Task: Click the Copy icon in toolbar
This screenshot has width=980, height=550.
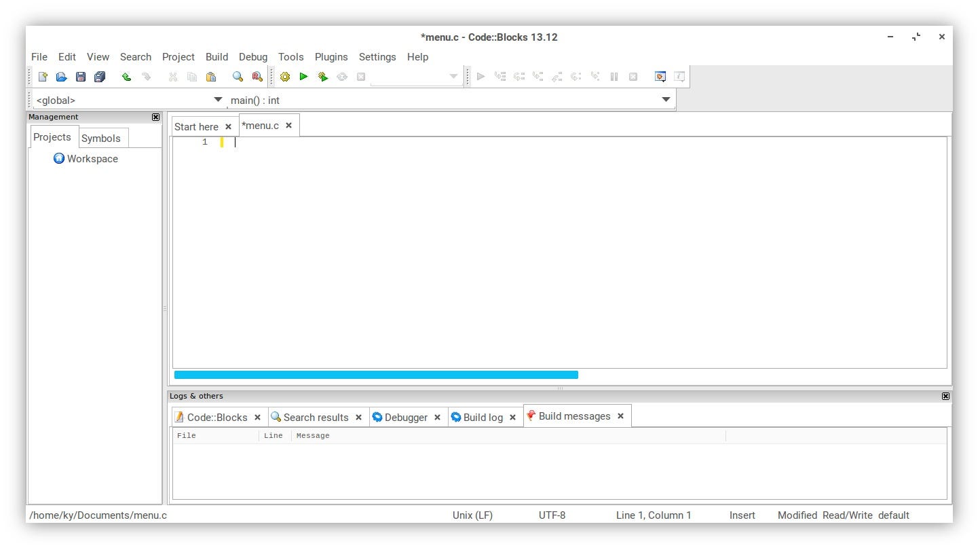Action: point(192,77)
